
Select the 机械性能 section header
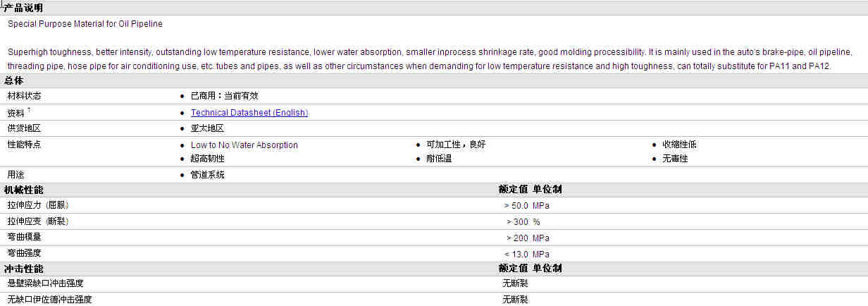coord(23,190)
